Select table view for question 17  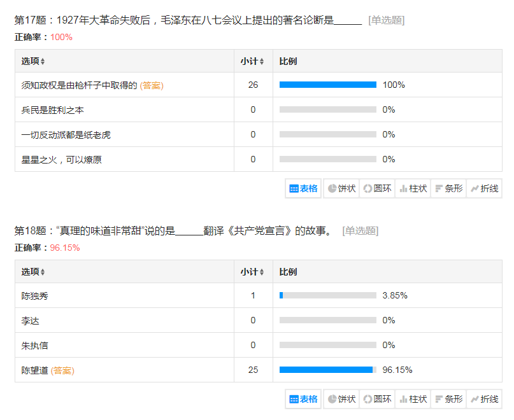coord(304,188)
